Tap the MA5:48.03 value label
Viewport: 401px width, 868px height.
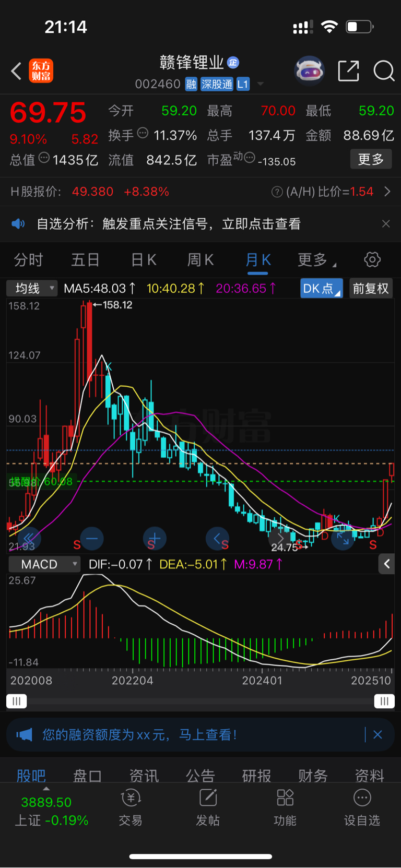100,288
